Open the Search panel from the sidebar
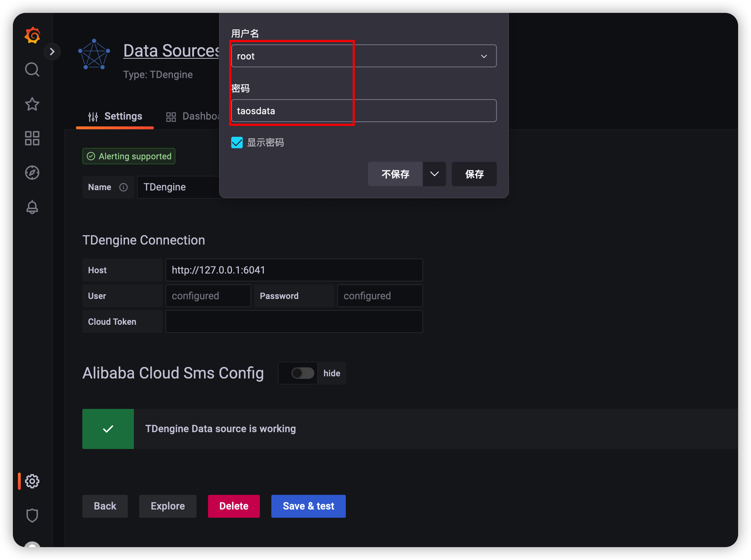This screenshot has width=751, height=560. tap(32, 69)
